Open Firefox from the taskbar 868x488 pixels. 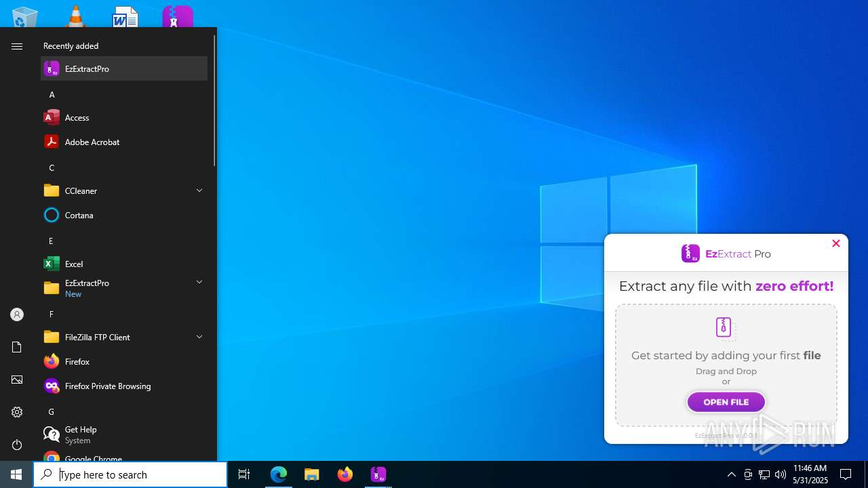pos(345,474)
